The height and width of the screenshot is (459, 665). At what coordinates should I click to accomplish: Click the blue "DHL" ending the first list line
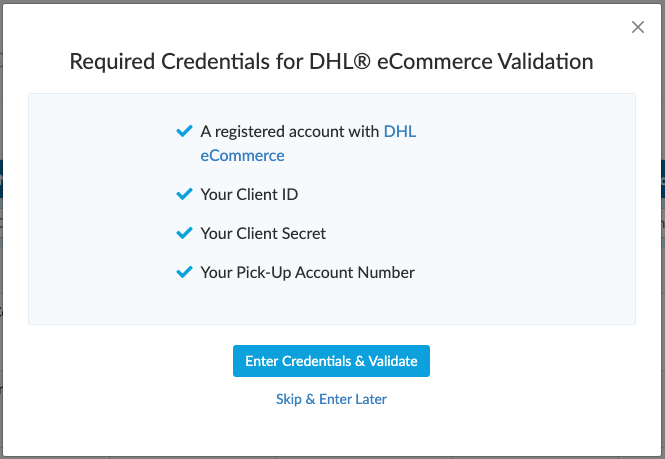pyautogui.click(x=400, y=131)
